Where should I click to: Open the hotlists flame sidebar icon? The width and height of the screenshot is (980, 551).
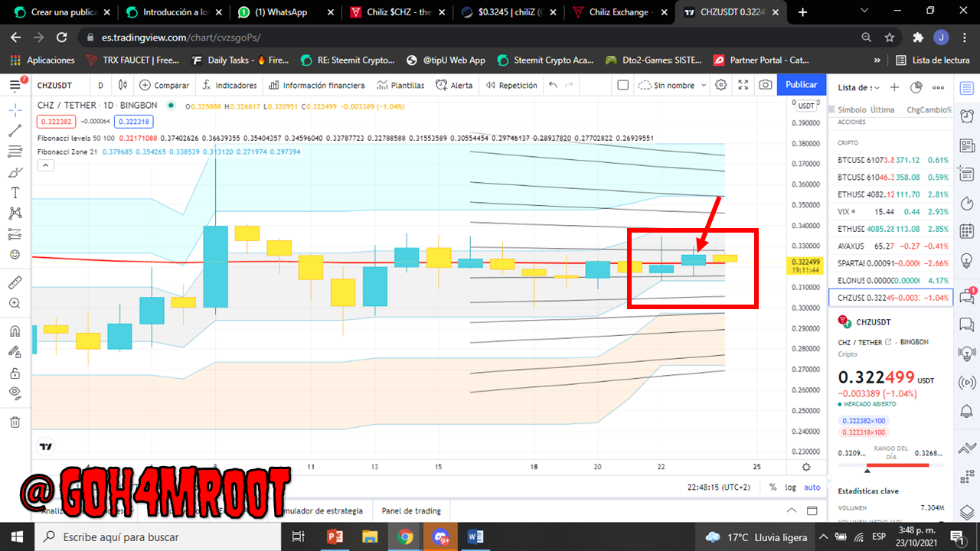[967, 203]
